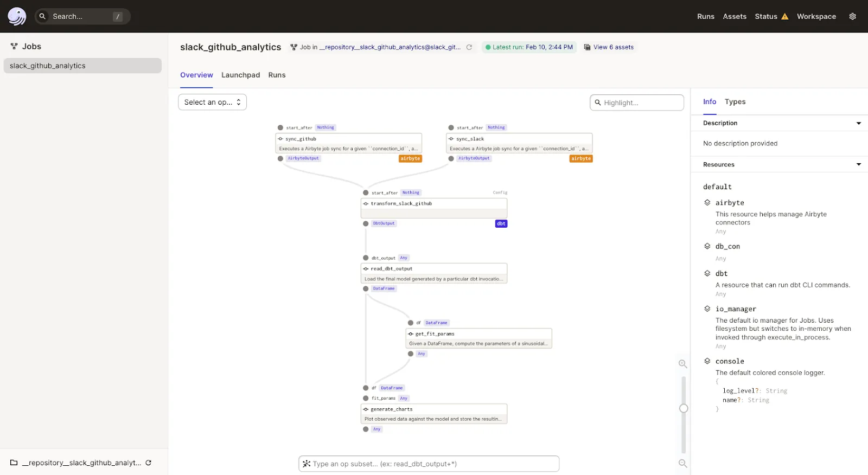Viewport: 868px width, 475px height.
Task: Click the io_manager resource layers icon
Action: 707,309
